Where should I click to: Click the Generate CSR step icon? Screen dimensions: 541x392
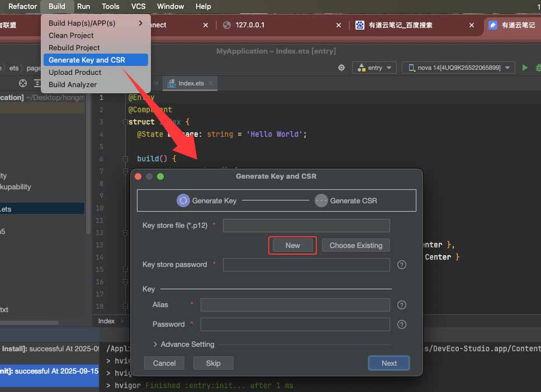point(321,200)
